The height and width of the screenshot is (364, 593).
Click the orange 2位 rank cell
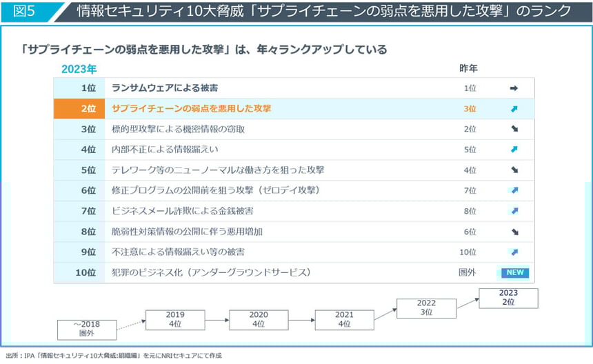coord(79,109)
